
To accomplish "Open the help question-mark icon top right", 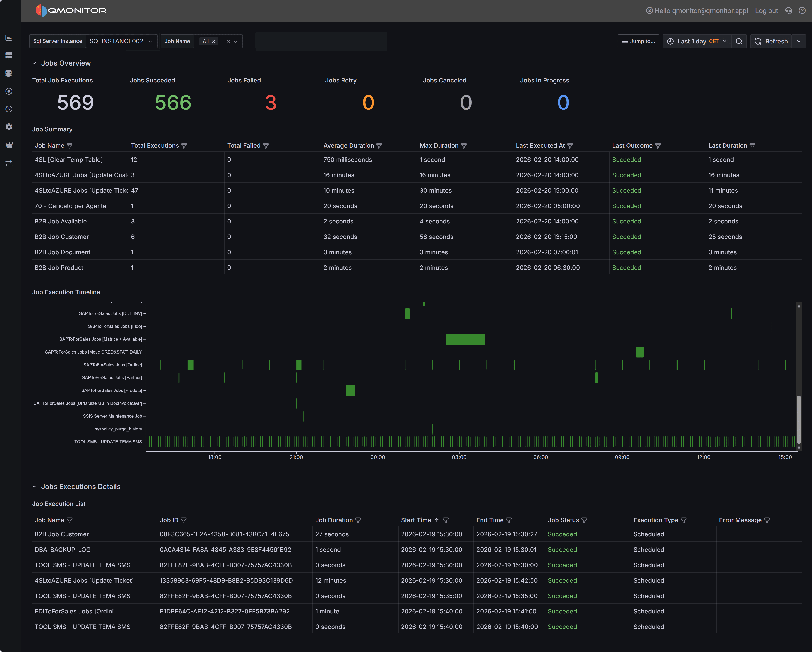I will (x=802, y=10).
